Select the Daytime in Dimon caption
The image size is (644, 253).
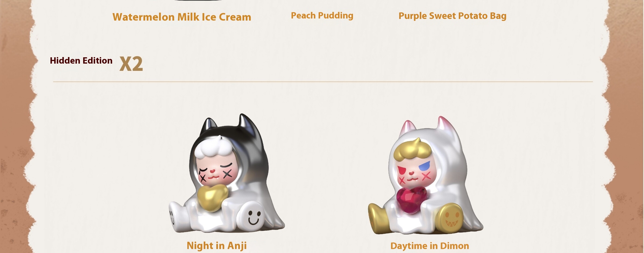click(x=430, y=246)
